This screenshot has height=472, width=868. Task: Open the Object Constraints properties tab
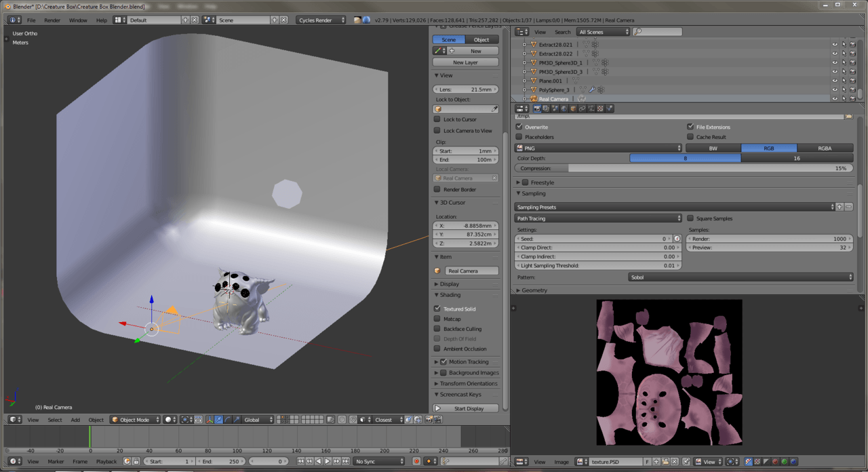582,109
